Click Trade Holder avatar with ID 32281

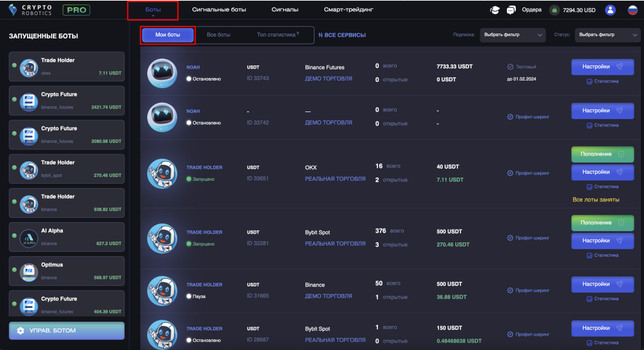coord(162,238)
